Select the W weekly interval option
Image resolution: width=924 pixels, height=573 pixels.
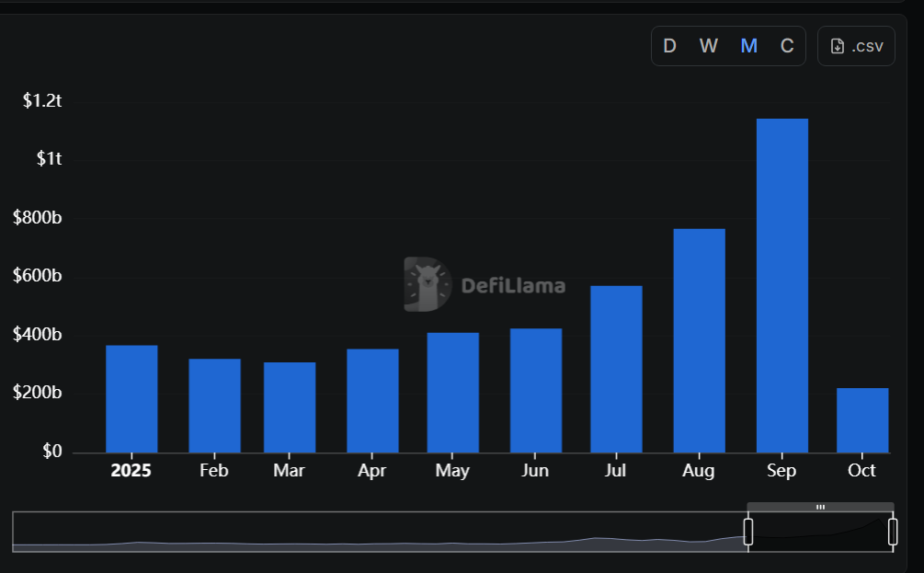(708, 45)
